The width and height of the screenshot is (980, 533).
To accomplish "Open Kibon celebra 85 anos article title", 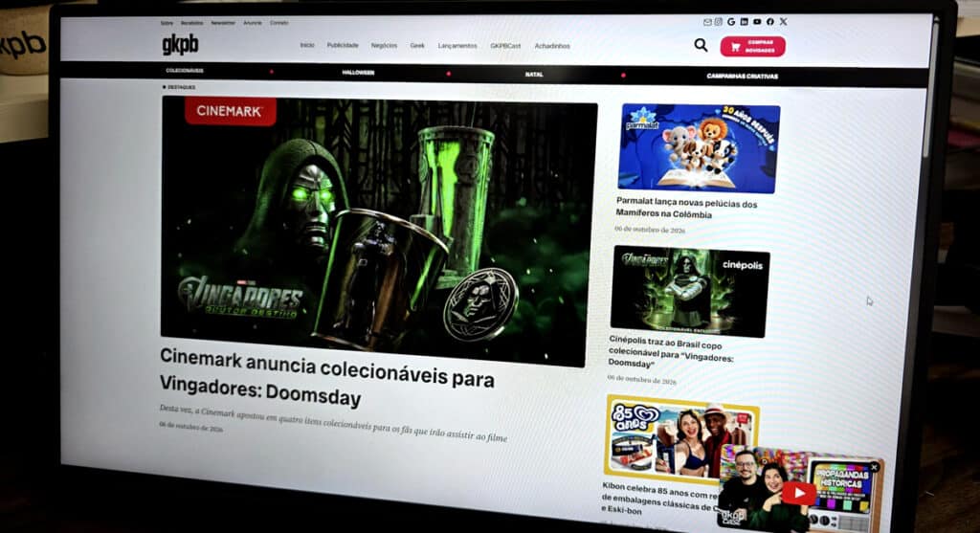I will (x=662, y=498).
